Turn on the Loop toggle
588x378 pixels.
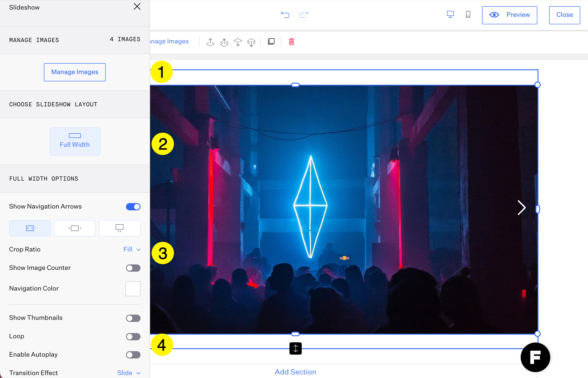point(133,336)
